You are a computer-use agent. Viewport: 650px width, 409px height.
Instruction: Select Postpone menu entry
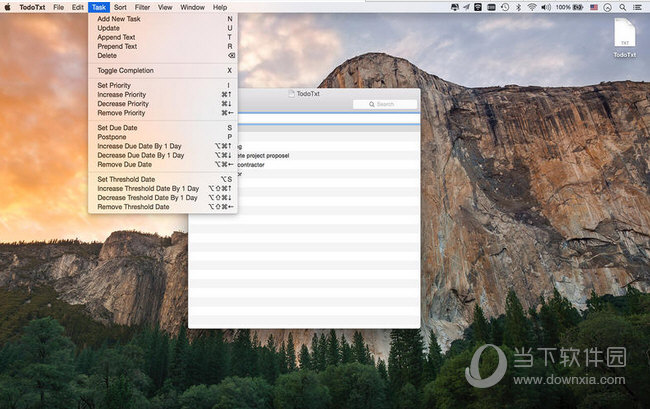pyautogui.click(x=163, y=136)
